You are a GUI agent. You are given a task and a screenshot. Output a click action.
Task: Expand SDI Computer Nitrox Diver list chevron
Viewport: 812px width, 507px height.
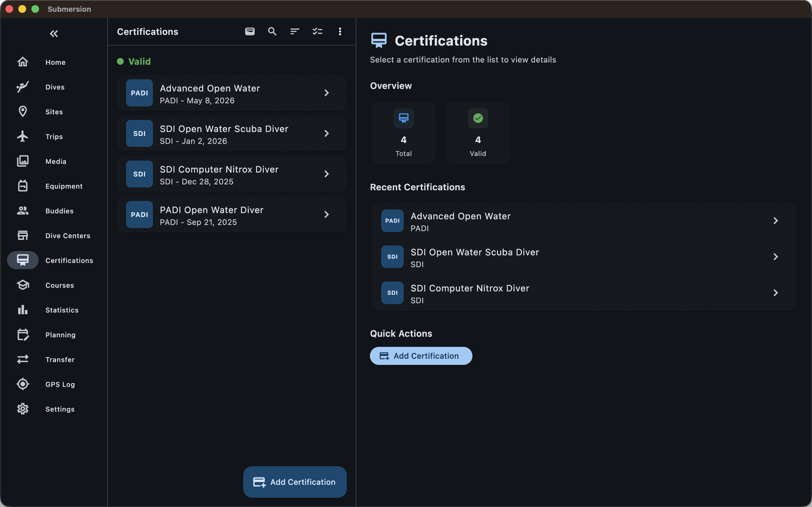click(x=327, y=174)
